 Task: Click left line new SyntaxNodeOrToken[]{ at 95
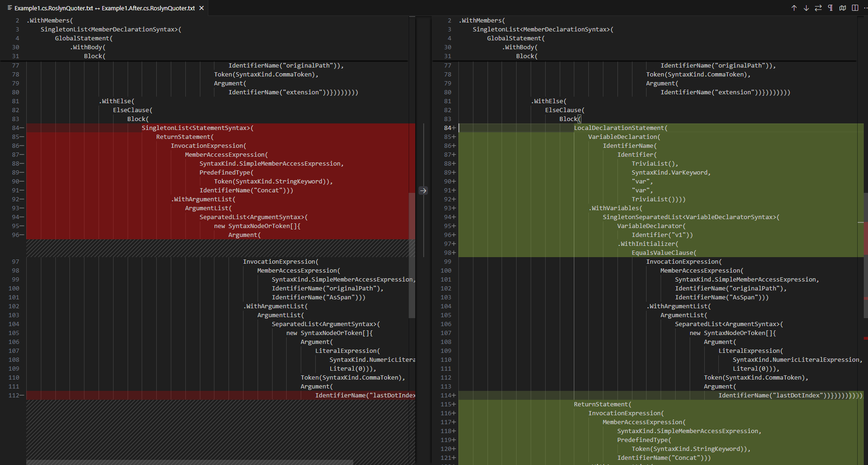coord(257,226)
